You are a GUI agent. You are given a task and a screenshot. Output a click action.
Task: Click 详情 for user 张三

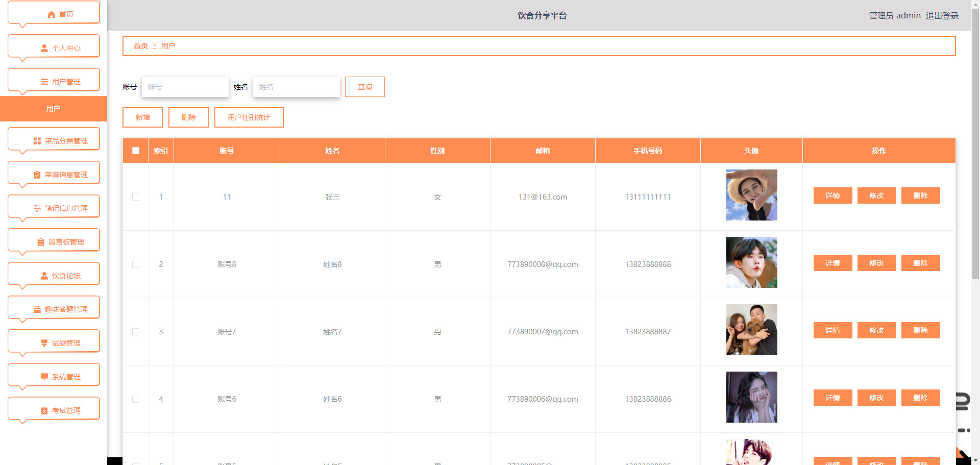[833, 195]
